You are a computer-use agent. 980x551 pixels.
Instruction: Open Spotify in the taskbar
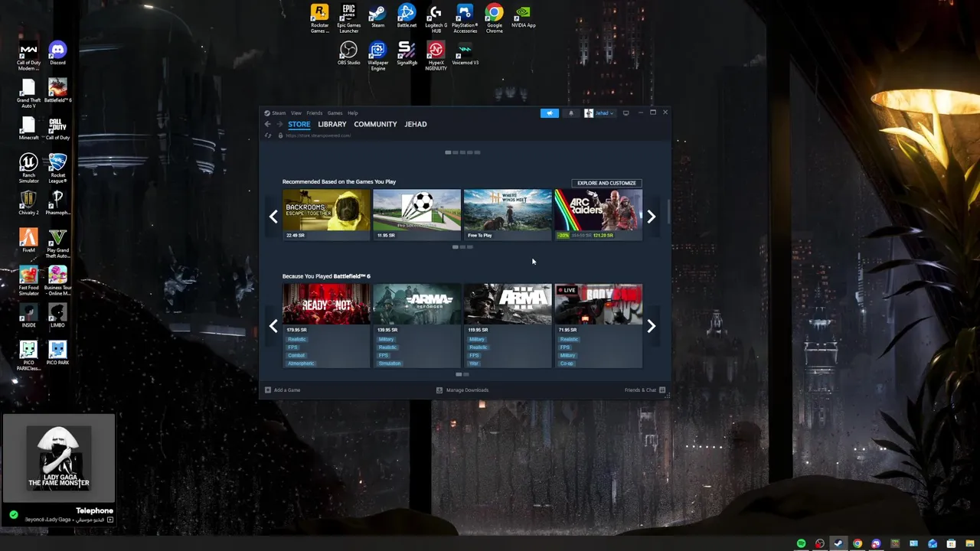tap(801, 543)
